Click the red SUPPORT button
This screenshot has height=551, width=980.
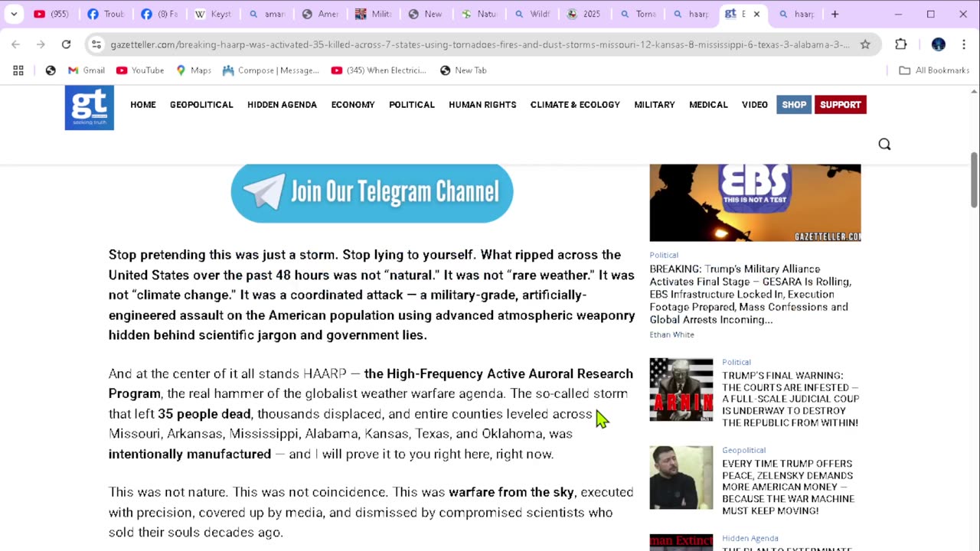841,105
